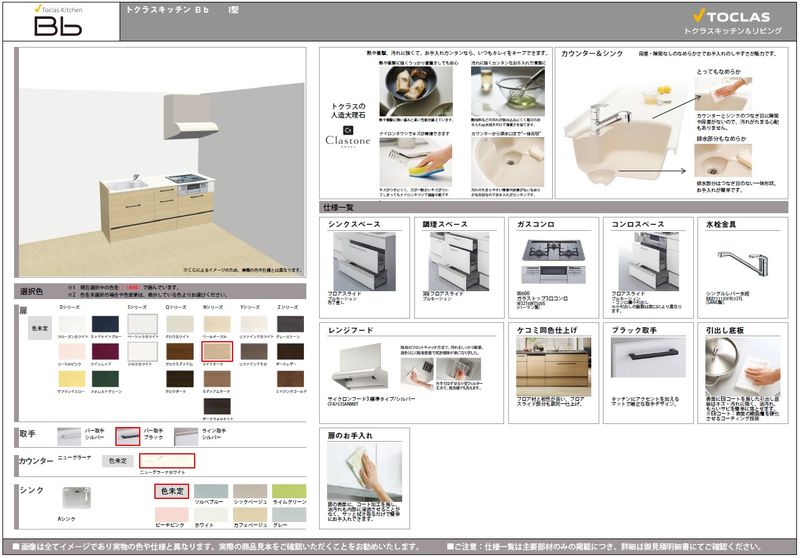Pick the ソルベブルー sink color
Image resolution: width=800 pixels, height=558 pixels.
coord(211,491)
